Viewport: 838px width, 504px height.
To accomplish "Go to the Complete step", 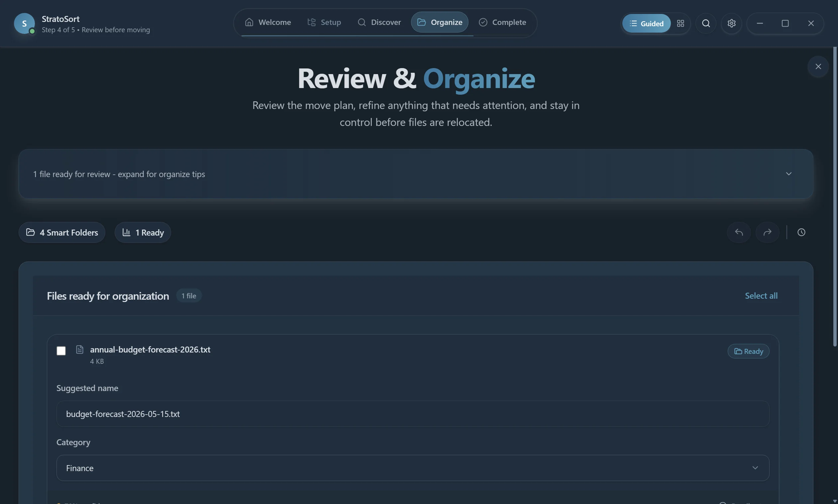I will (502, 22).
